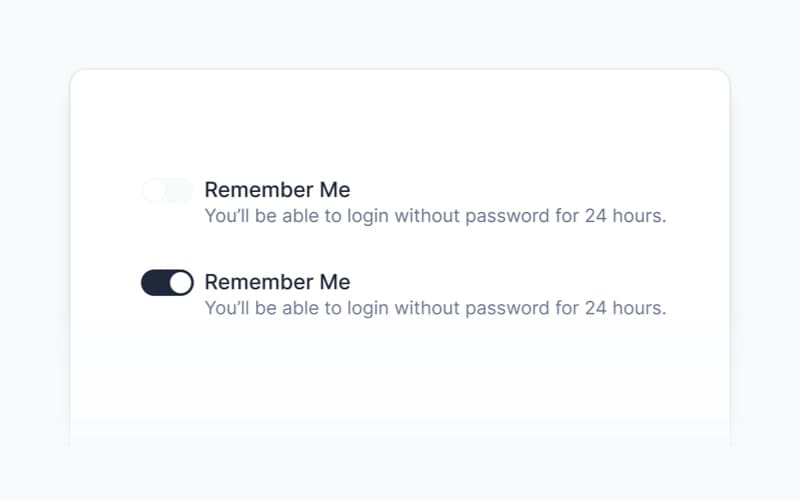Click the description text under the off toggle's label
Screen dimensions: 800x500
[x=435, y=215]
